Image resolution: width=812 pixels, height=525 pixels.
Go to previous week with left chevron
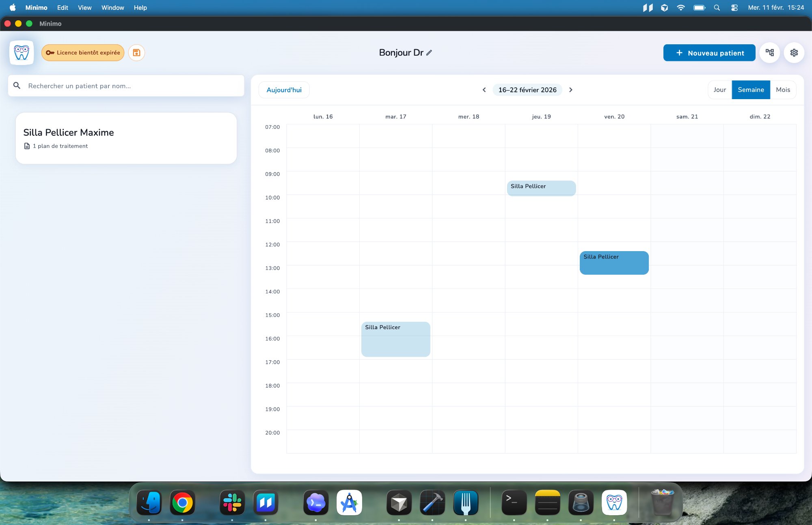tap(484, 90)
